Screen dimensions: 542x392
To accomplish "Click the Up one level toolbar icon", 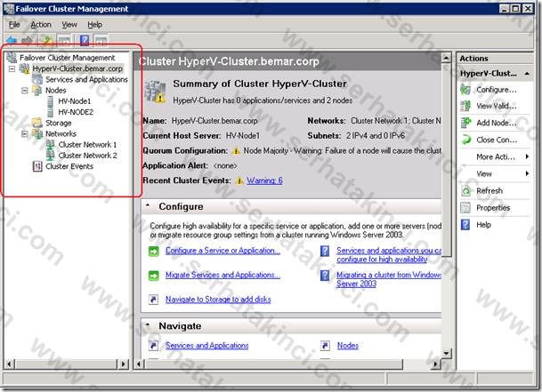I will point(46,41).
